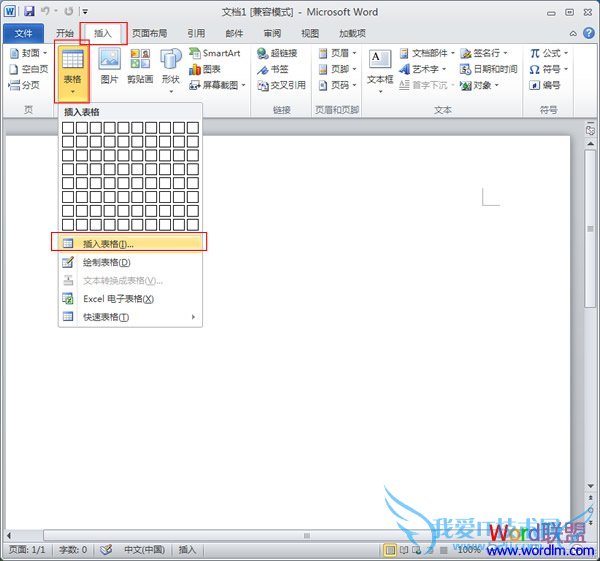Open the 对象 object dropdown
The height and width of the screenshot is (561, 600).
click(x=479, y=85)
